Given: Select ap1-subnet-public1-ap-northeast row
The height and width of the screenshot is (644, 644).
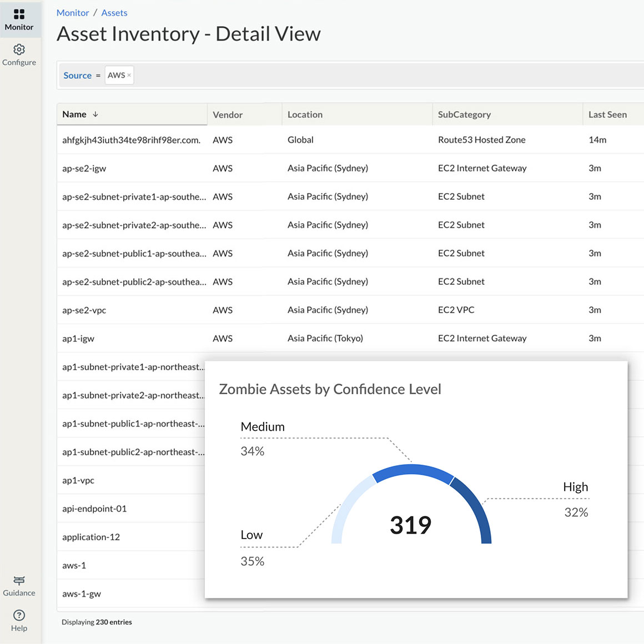Looking at the screenshot, I should click(130, 424).
